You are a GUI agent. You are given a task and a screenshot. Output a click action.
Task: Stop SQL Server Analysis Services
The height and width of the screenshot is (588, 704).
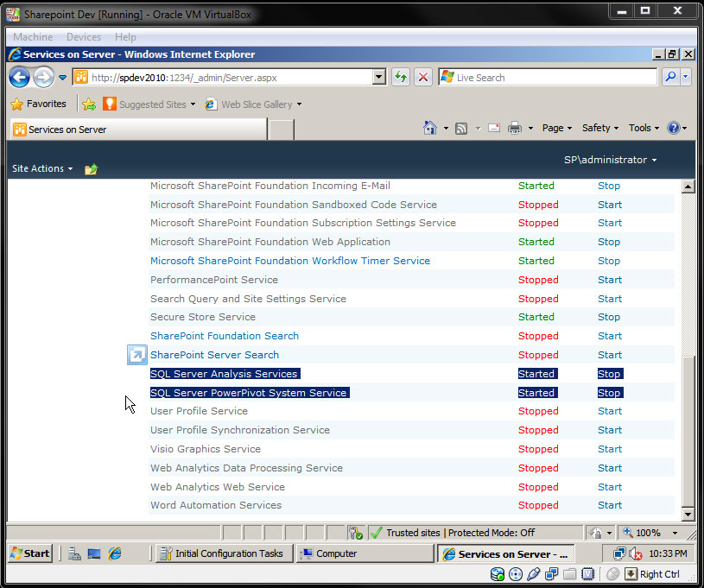[610, 374]
